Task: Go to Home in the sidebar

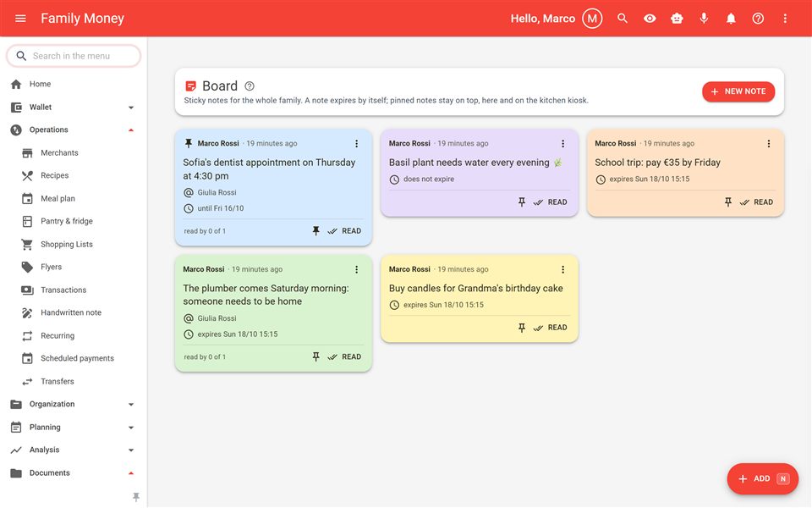Action: 74,84
